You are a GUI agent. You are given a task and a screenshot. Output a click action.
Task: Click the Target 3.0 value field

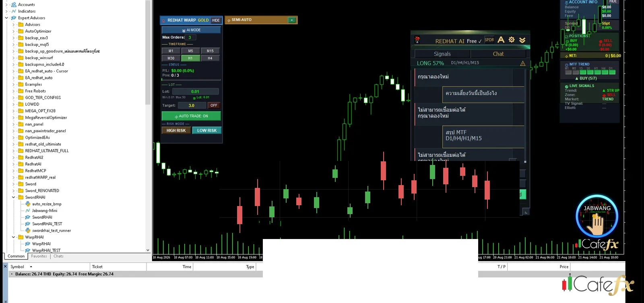coord(192,105)
